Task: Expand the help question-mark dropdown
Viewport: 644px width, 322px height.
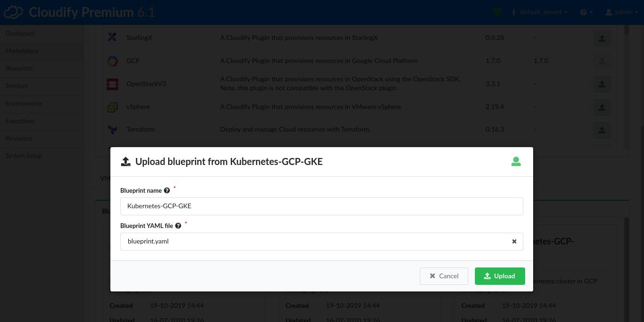Action: click(586, 12)
